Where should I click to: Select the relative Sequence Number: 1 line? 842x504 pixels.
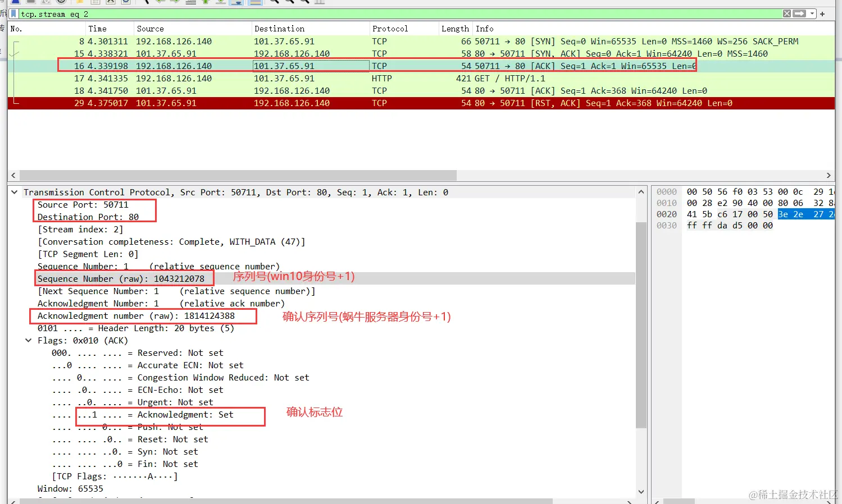tap(158, 267)
